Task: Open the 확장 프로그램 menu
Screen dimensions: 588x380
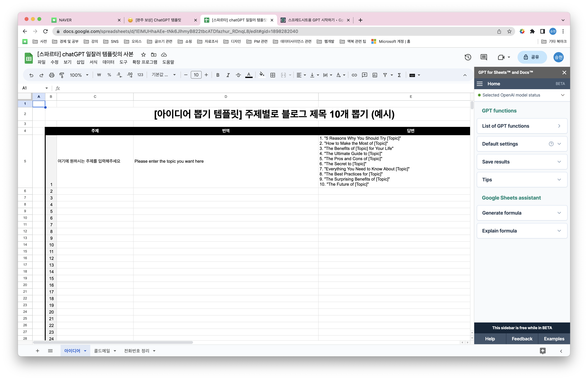Action: coord(145,62)
